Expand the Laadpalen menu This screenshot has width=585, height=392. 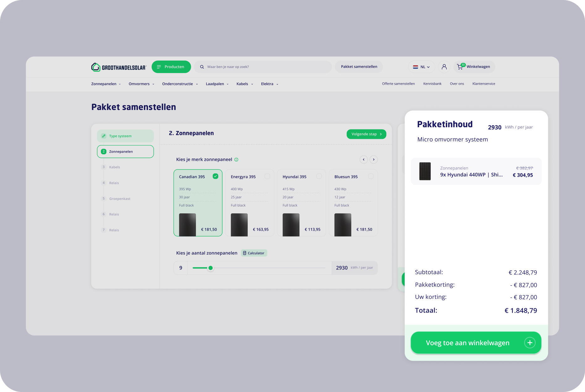(217, 84)
